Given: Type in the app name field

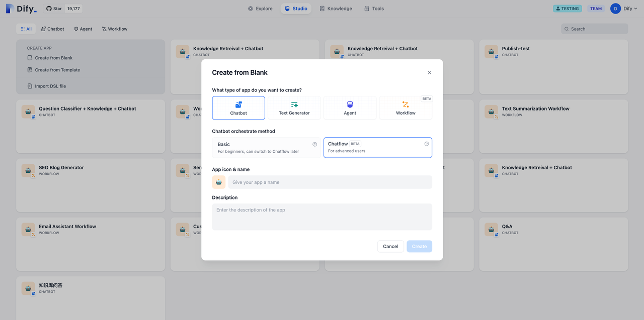Looking at the screenshot, I should (330, 182).
